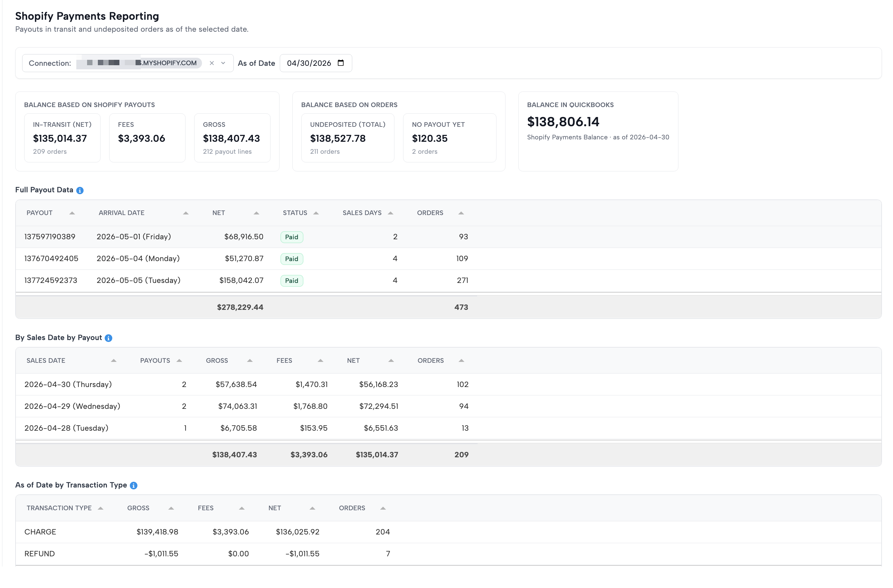Click the Paid badge for payout 137670492405
Screen dimensions: 893x588
click(x=291, y=259)
